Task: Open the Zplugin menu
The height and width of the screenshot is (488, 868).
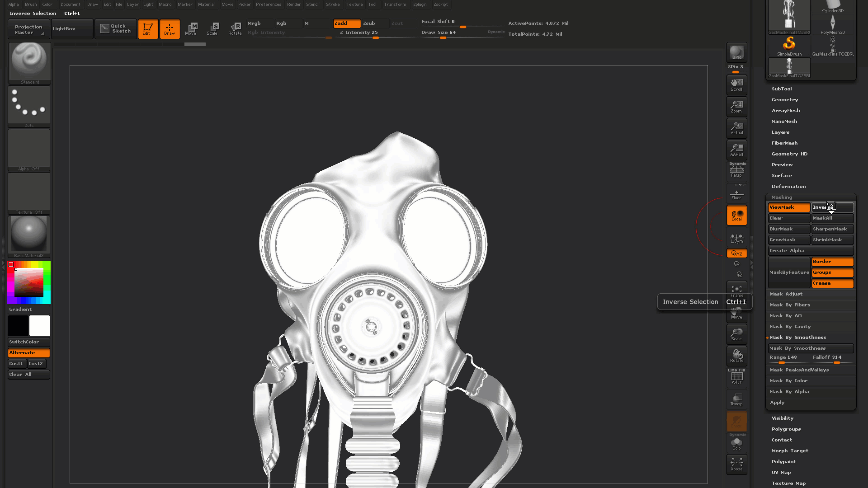Action: click(x=420, y=5)
